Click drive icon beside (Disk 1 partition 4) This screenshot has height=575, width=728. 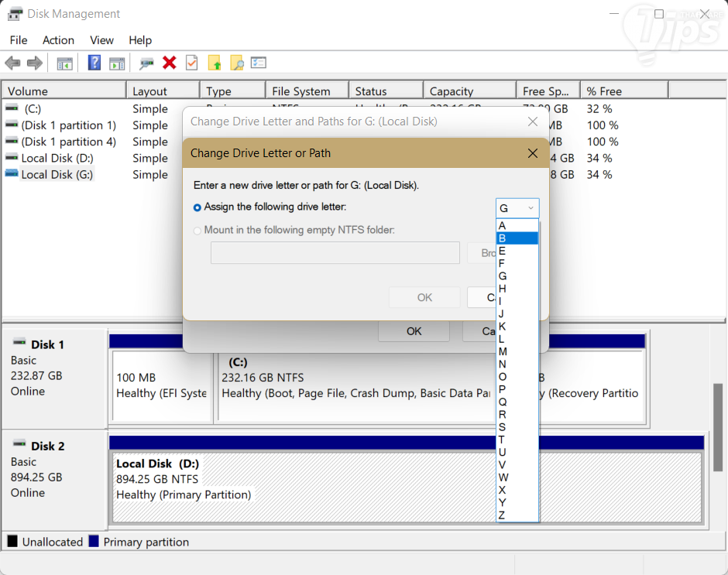click(12, 141)
